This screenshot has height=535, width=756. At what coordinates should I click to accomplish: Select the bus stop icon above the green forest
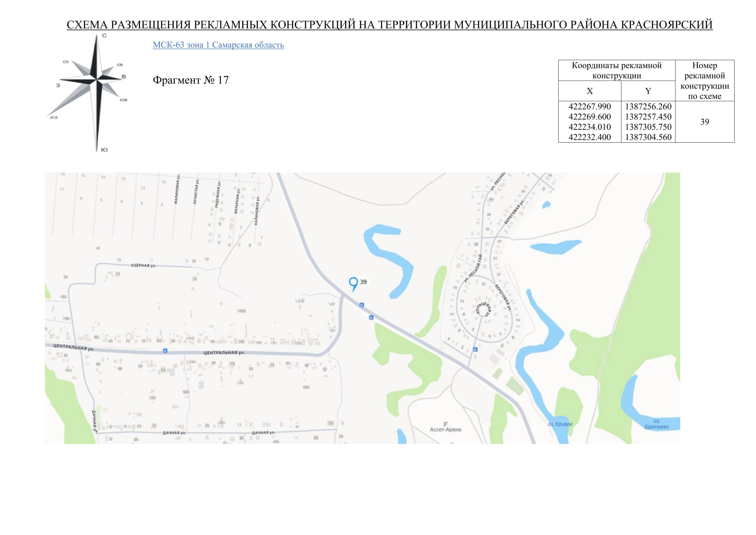tap(371, 317)
